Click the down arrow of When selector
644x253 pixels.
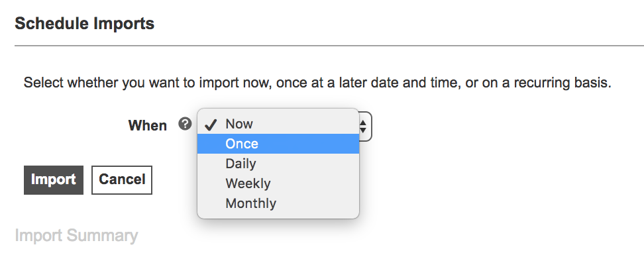363,130
